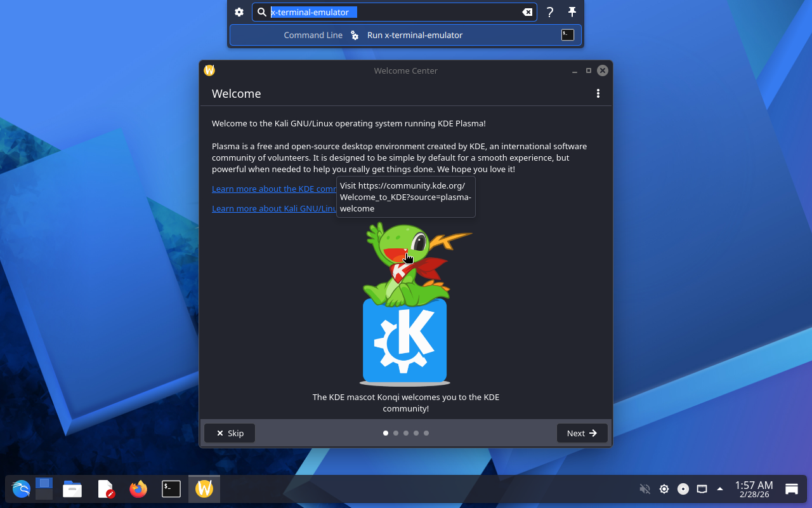Launch the file manager from taskbar

[72, 488]
